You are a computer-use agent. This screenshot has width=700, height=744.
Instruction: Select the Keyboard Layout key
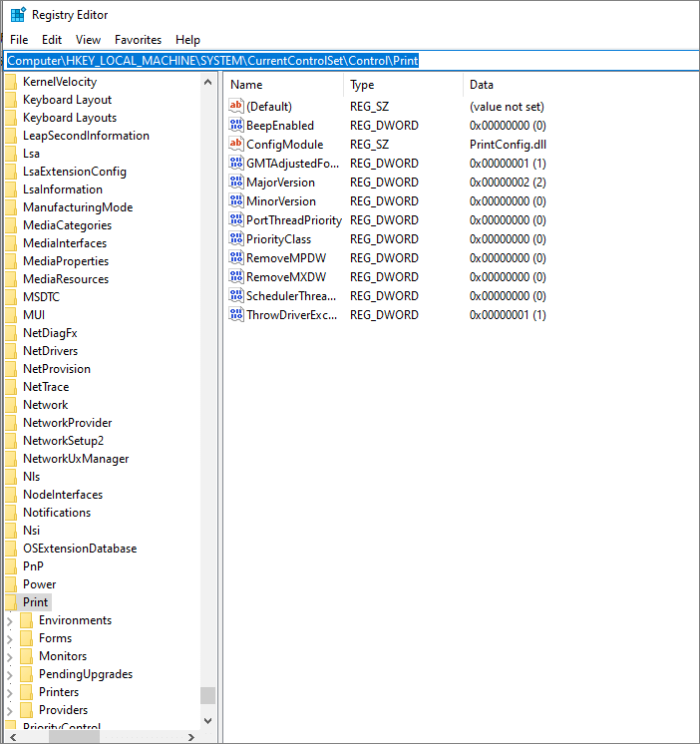(x=68, y=100)
